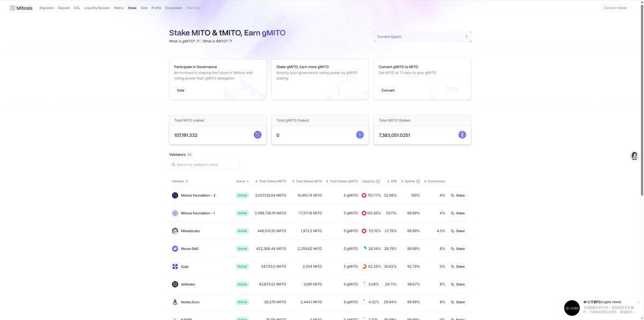This screenshot has width=644, height=320.
Task: Stake with Mitosis Foundation - 2
Action: pos(458,195)
